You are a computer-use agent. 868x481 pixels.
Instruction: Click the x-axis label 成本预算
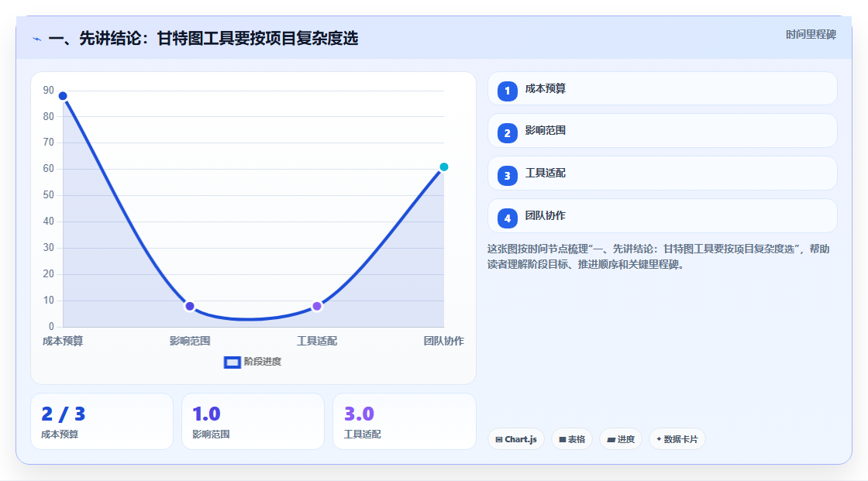(63, 342)
